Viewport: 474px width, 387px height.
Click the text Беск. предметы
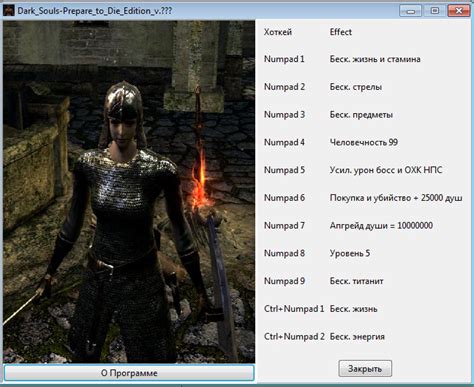click(x=361, y=115)
